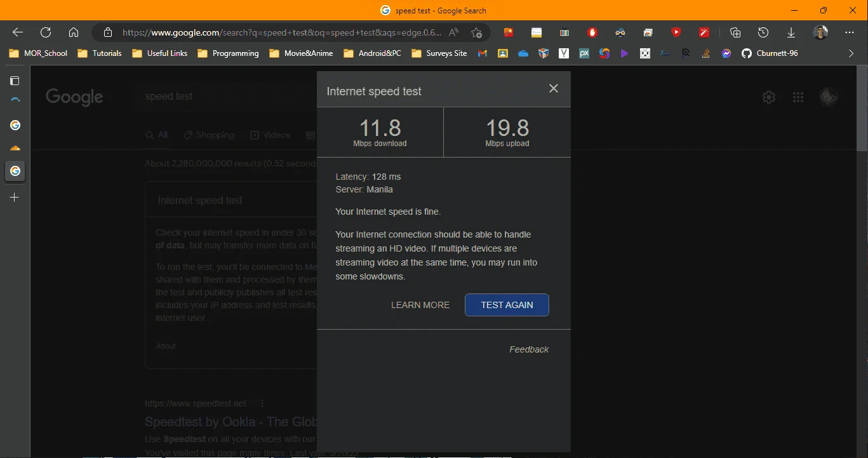
Task: Click the LEARN MORE link
Action: [420, 305]
